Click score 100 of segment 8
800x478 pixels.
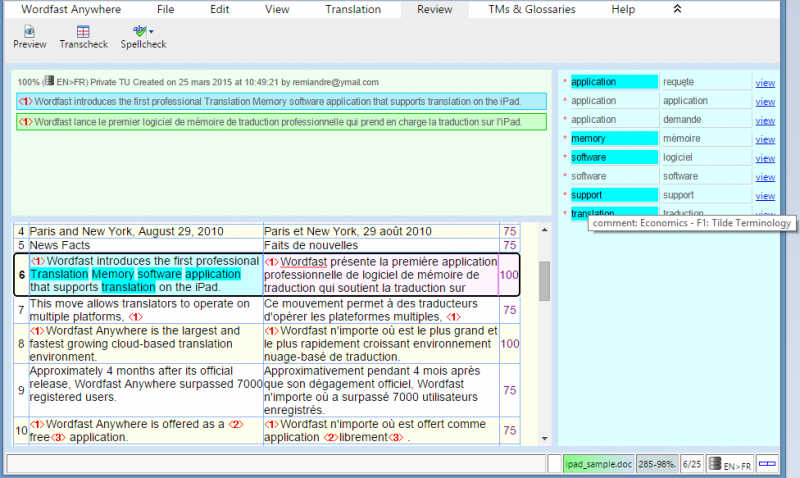tap(509, 343)
